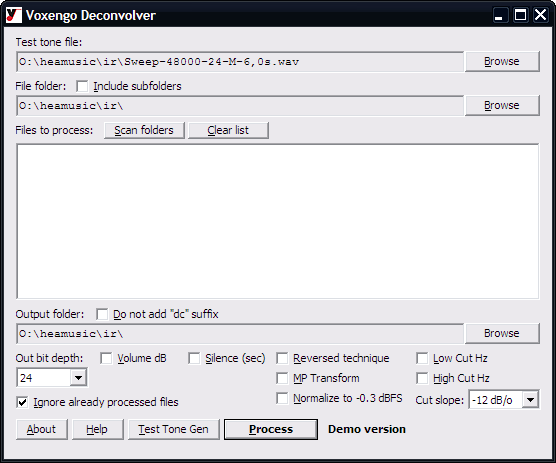Launch the Test Tone Gen tool

(173, 429)
